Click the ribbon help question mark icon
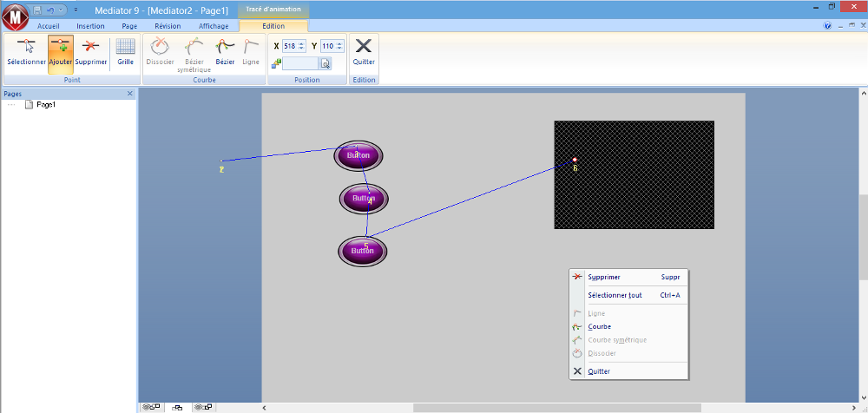This screenshot has width=868, height=413. tap(827, 25)
